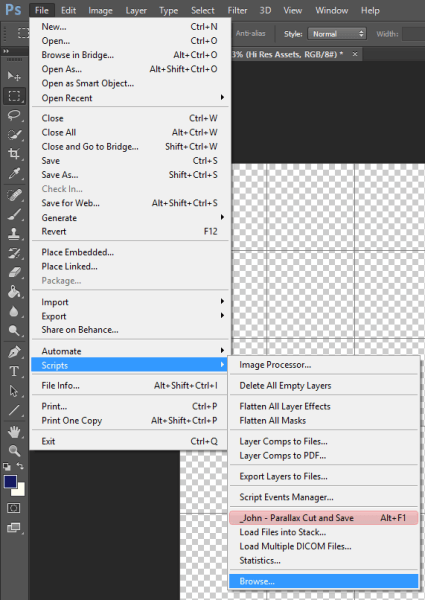This screenshot has height=600, width=425.
Task: Choose Layer Comps to PDF...
Action: point(324,456)
